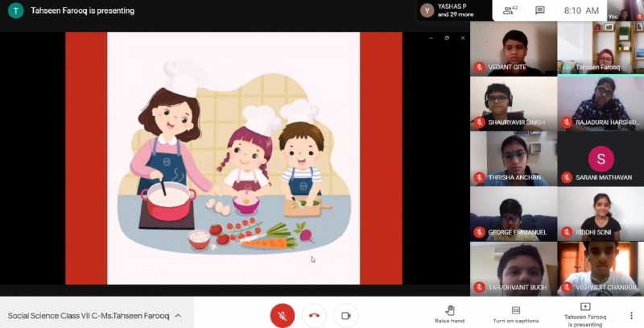Click the 'Tahseen Farooq is presenting' screen icon
Viewport: 644px width, 328px height.
click(585, 307)
